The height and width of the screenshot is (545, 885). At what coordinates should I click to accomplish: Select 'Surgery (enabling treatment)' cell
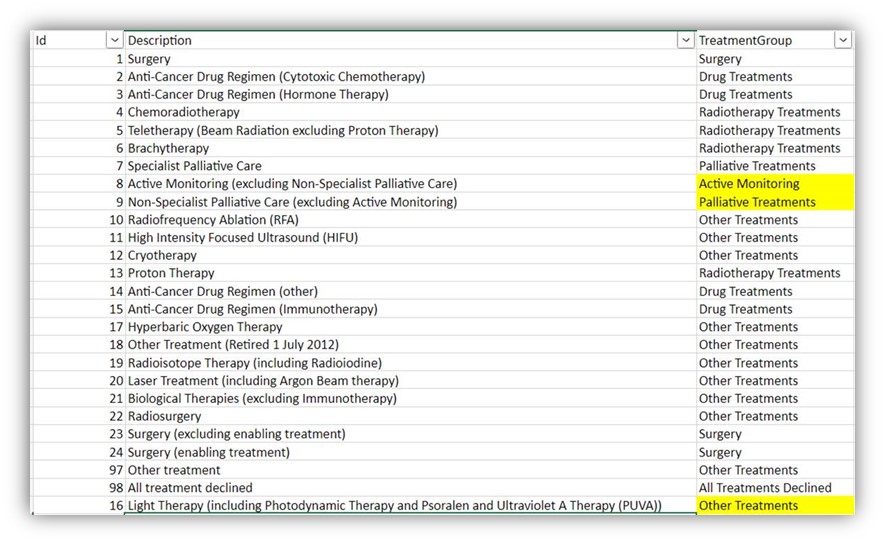[410, 452]
